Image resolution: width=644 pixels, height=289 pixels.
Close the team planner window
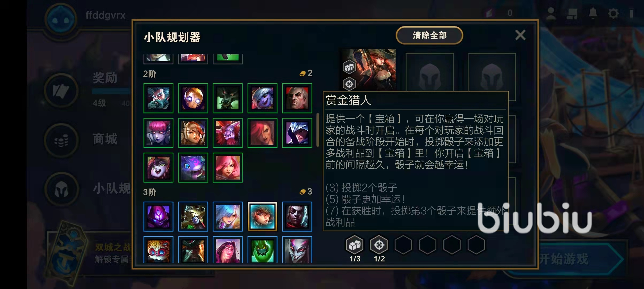pos(520,35)
